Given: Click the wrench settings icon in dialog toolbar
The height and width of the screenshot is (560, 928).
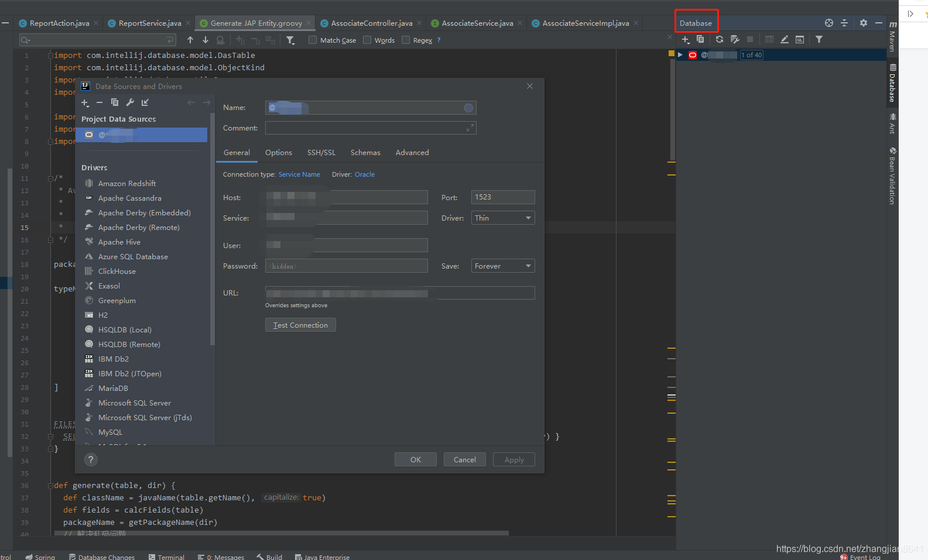Looking at the screenshot, I should tap(130, 102).
